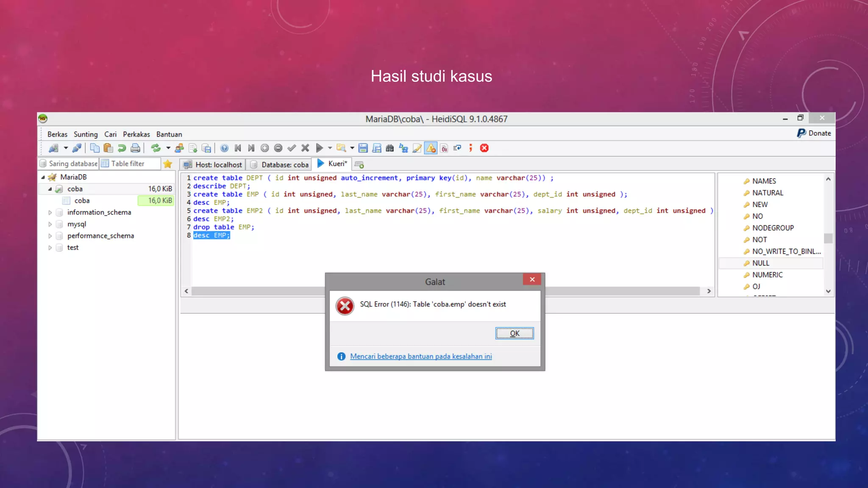Open dropdown arrow beside execute button
This screenshot has width=868, height=488.
[330, 148]
